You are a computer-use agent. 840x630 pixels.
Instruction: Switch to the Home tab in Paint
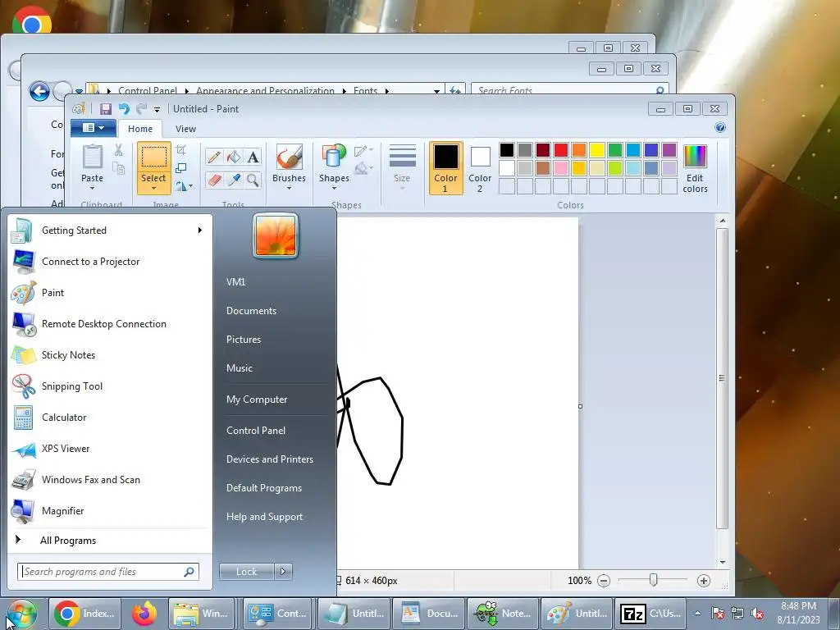(x=139, y=129)
